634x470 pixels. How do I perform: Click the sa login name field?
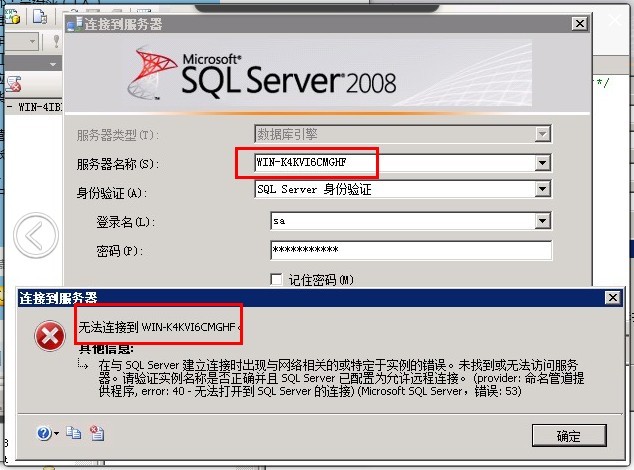(403, 221)
